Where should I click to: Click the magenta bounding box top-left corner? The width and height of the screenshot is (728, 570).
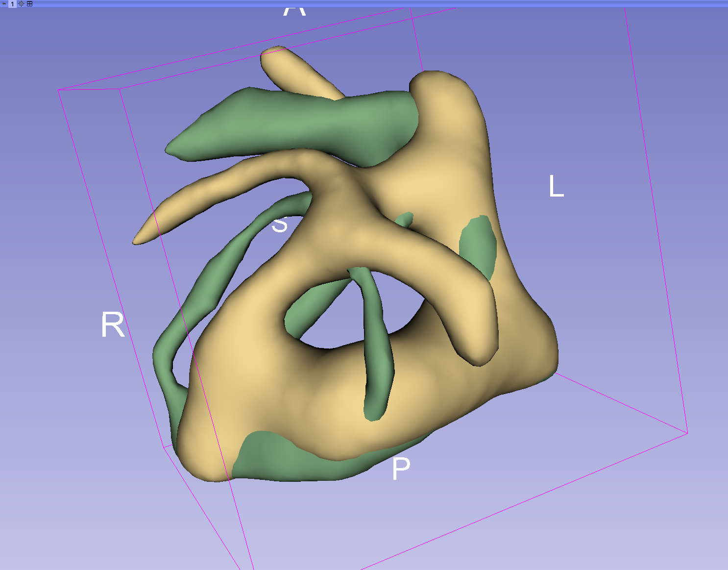pos(59,90)
